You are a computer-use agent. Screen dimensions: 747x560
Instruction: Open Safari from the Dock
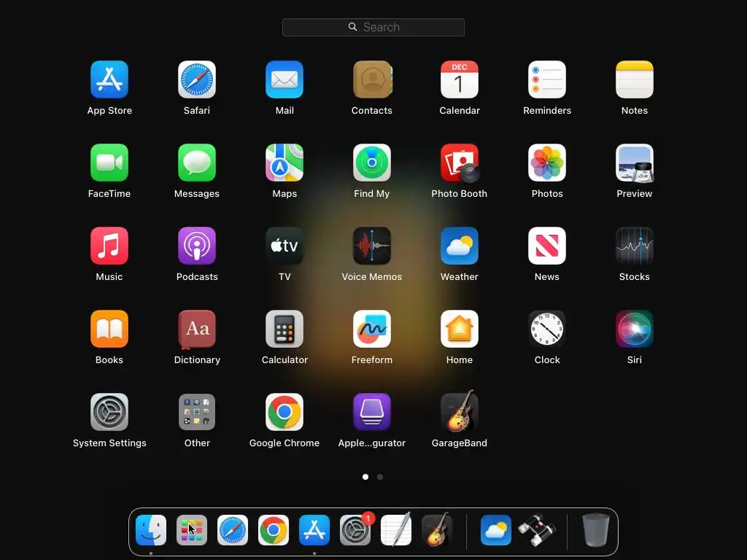233,530
